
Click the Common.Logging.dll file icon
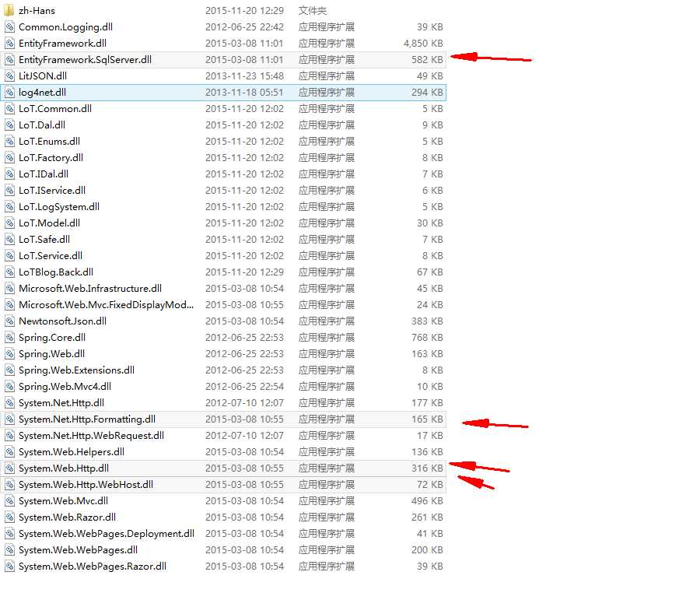(x=9, y=26)
